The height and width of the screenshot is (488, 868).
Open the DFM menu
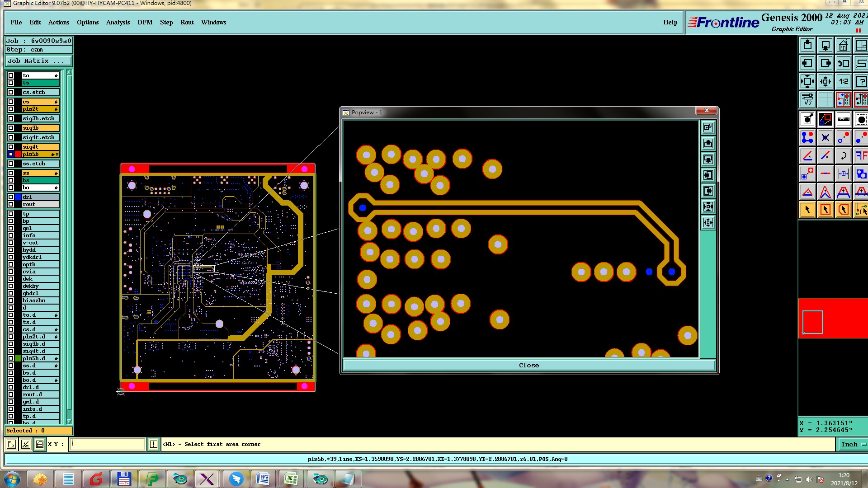click(145, 22)
